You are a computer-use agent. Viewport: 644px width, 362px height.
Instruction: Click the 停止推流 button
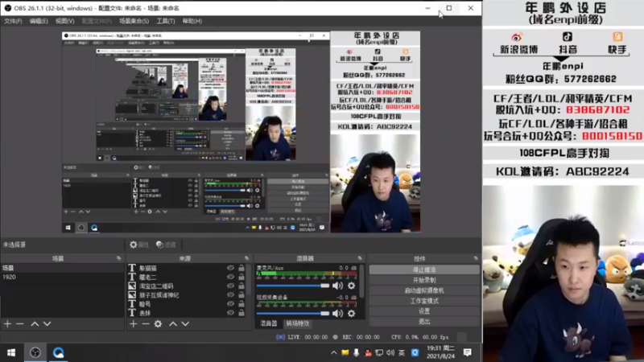tap(424, 269)
